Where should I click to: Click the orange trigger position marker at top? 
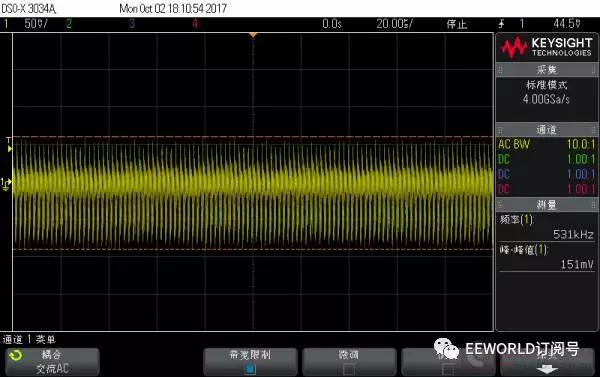253,35
